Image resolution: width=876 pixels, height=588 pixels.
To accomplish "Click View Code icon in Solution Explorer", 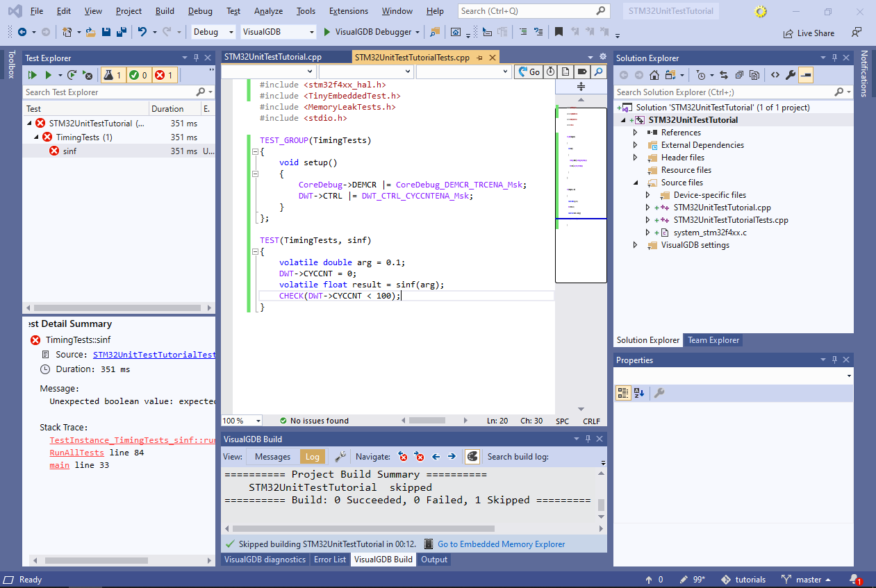I will [x=775, y=75].
